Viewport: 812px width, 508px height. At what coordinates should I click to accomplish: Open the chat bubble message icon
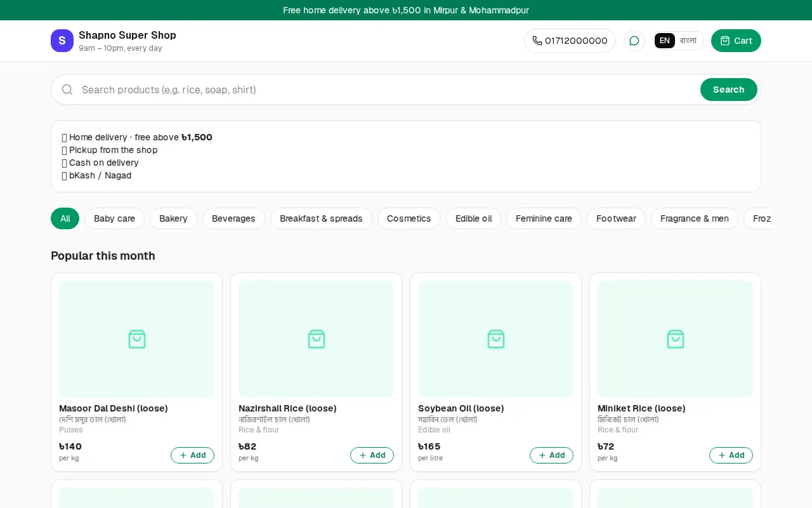pyautogui.click(x=634, y=41)
